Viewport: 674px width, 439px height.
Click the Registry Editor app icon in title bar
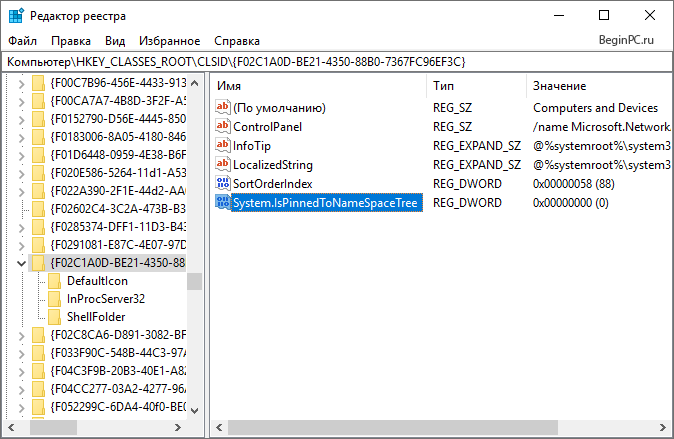click(16, 15)
